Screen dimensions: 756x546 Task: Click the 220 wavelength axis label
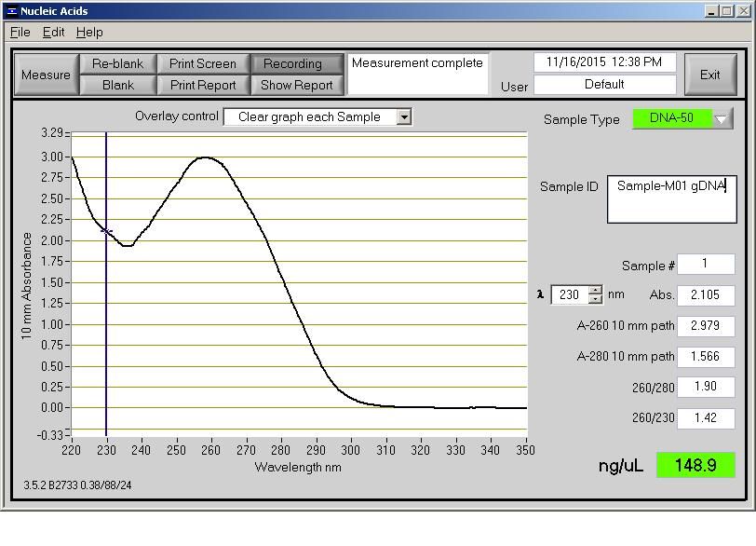(x=72, y=451)
